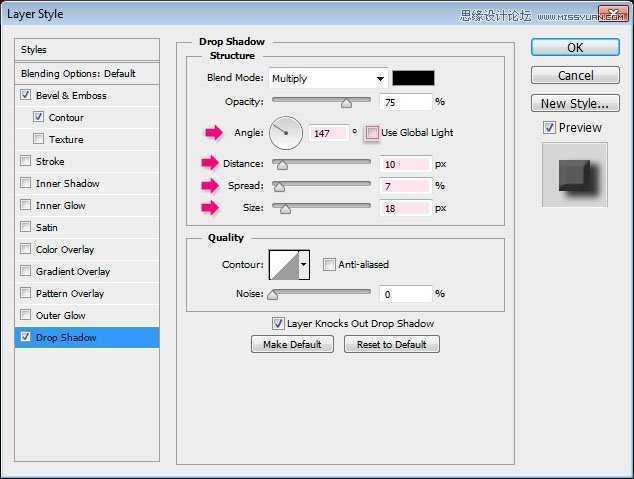Enable Anti-aliased contour option

tap(329, 265)
